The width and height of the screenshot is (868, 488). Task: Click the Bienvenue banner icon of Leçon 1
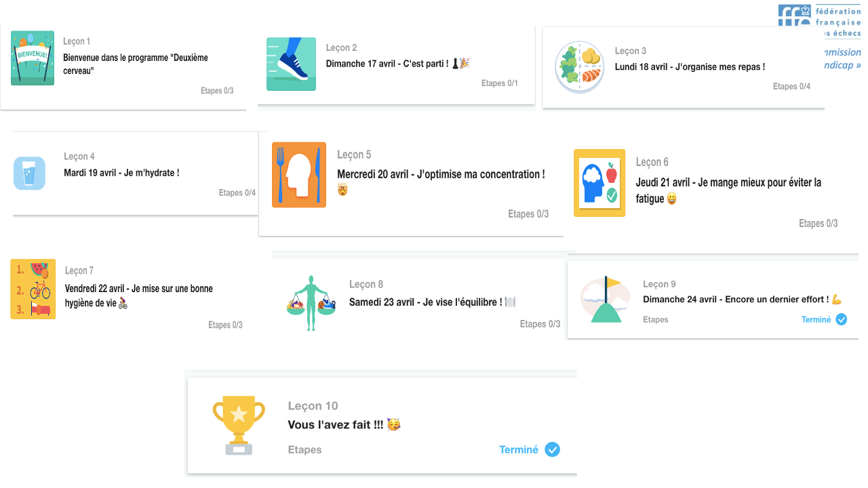pyautogui.click(x=33, y=58)
